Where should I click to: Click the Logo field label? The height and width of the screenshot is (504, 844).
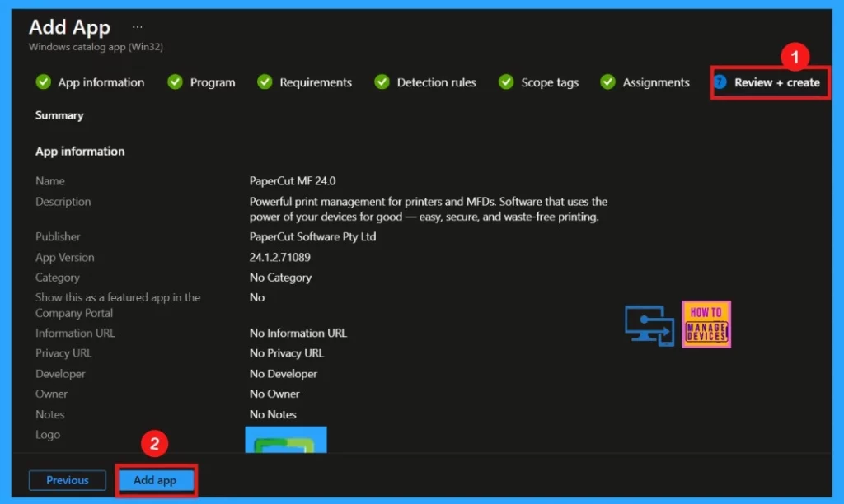click(x=48, y=435)
